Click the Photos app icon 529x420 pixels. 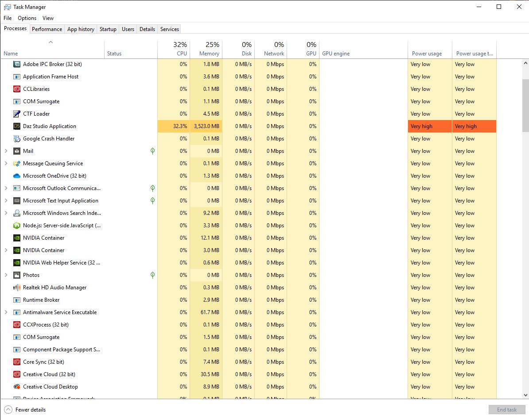16,275
